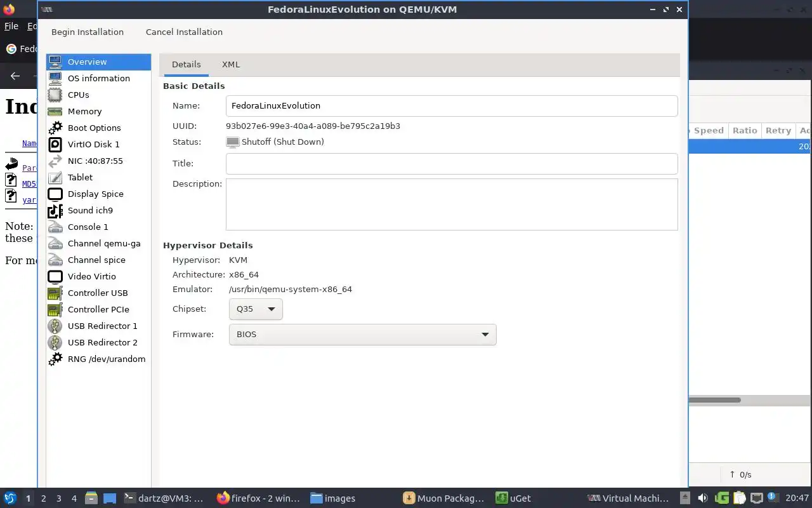812x508 pixels.
Task: Select the Overview monitor icon in sidebar
Action: (x=55, y=62)
